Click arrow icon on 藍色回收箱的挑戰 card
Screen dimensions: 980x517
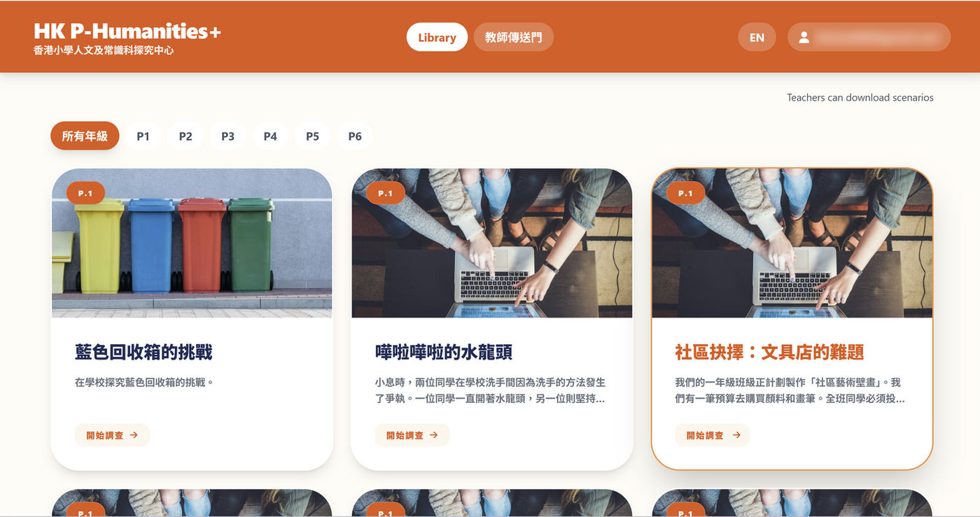(134, 435)
